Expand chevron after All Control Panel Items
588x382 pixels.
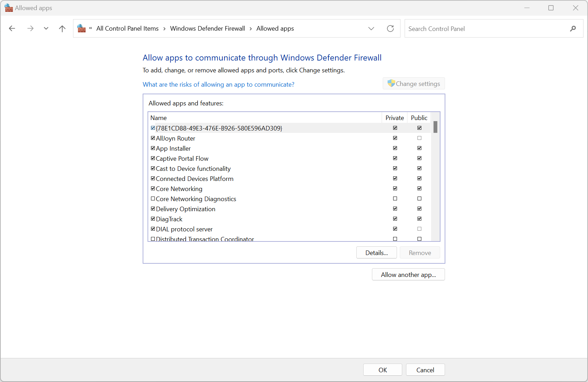point(164,29)
